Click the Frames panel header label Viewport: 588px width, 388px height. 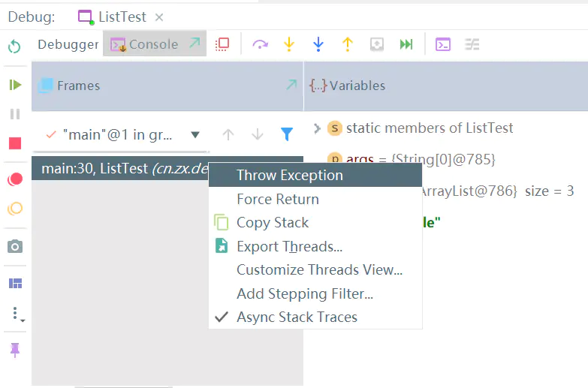[x=78, y=86]
